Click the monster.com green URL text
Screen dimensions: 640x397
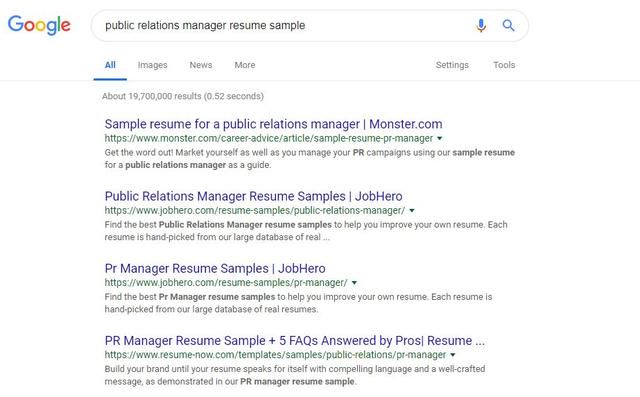click(269, 138)
